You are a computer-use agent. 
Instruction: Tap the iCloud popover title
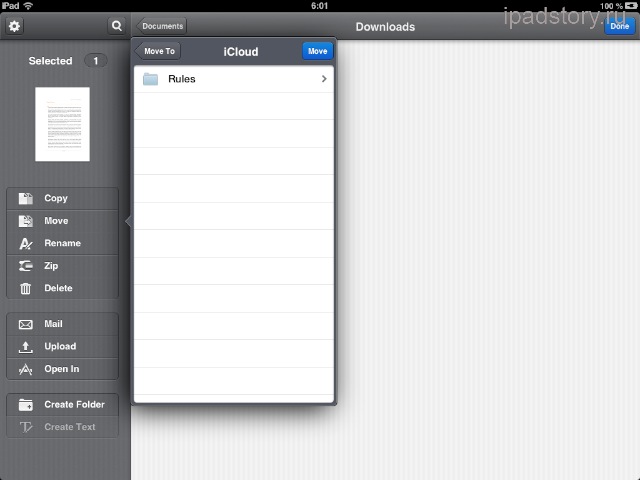[x=241, y=52]
